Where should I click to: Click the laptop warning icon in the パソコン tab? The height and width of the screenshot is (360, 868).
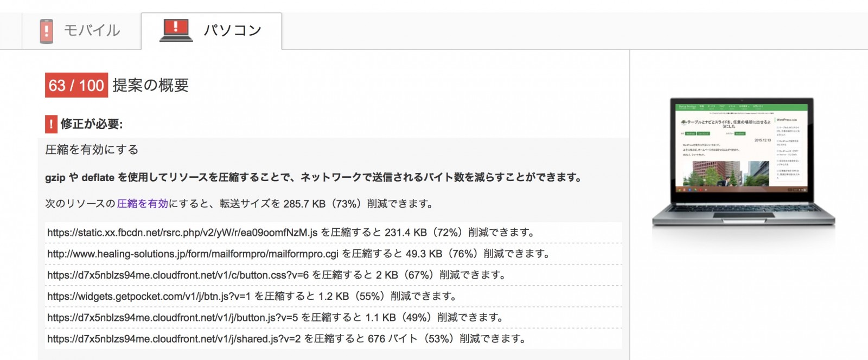click(x=176, y=30)
